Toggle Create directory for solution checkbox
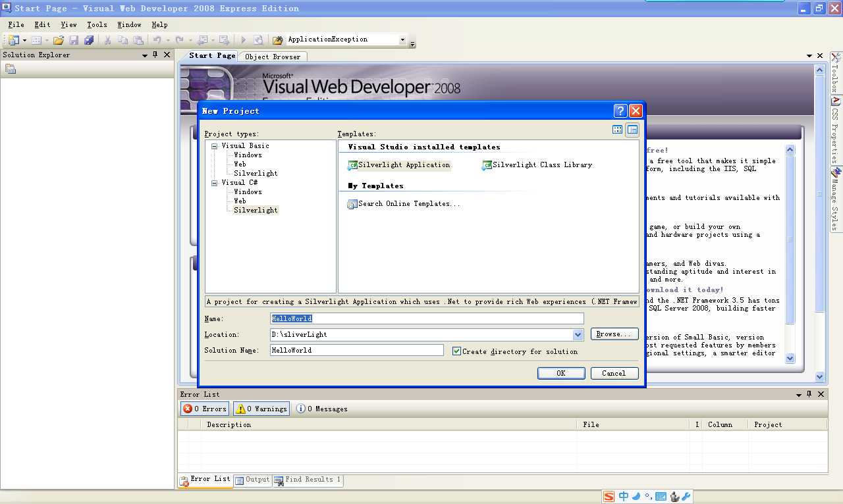The width and height of the screenshot is (843, 504). coord(456,351)
